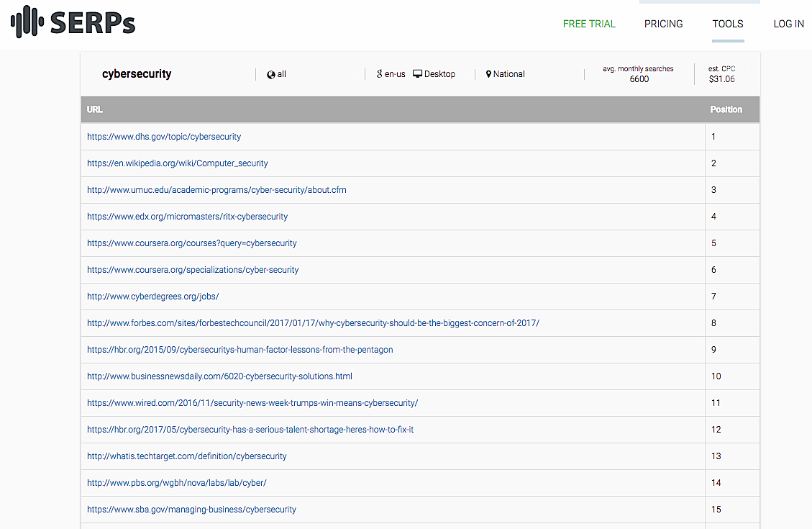Click the 'National' location label

(509, 74)
